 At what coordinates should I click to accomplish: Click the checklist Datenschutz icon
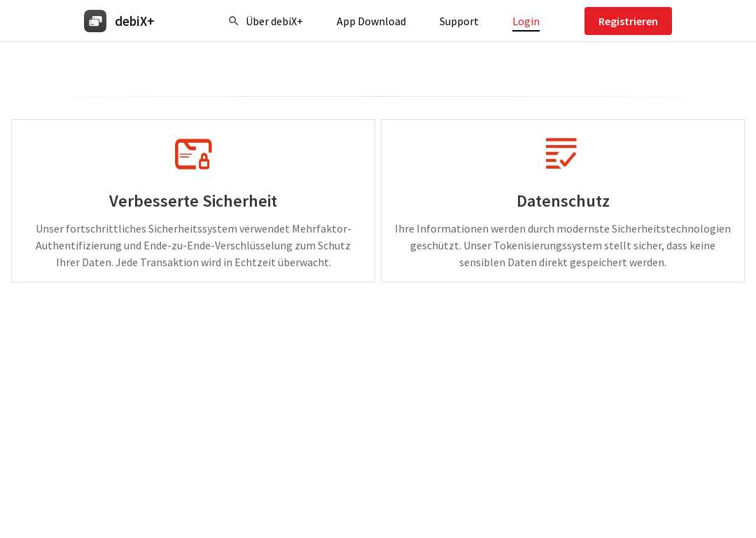coord(561,153)
